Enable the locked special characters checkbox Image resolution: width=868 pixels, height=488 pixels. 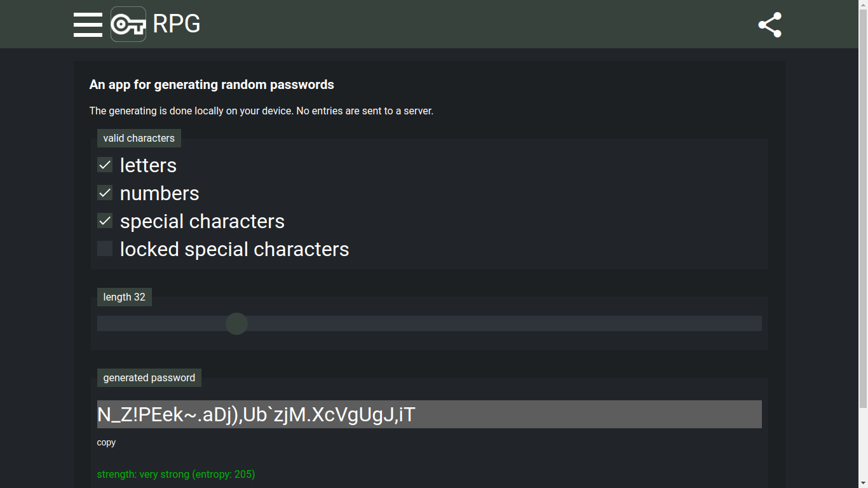(x=105, y=249)
